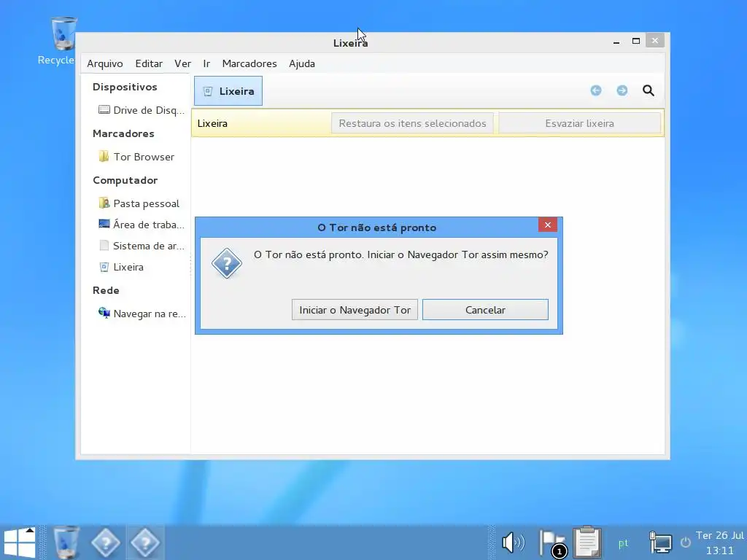Click the pt keyboard layout indicator

623,543
